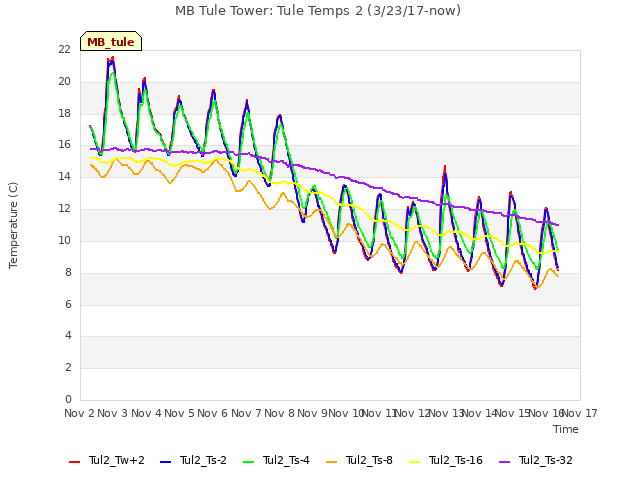Click the Nov 2 x-axis tick label

[x=79, y=413]
